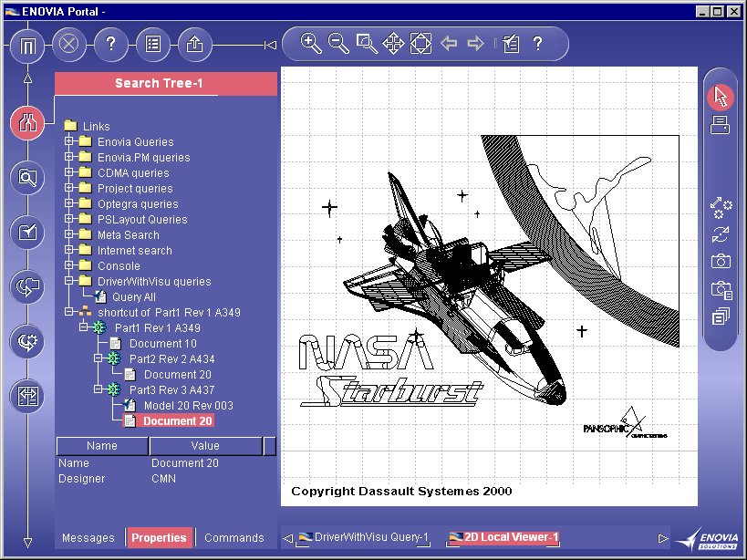Click the print icon on right toolbar
Viewport: 747px width, 560px height.
[720, 125]
